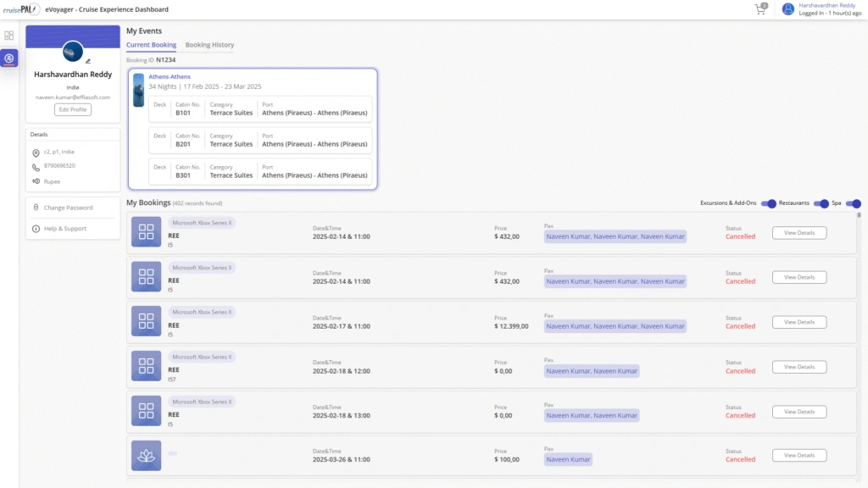868x488 pixels.
Task: Click the lotus spa icon on last booking
Action: coord(146,455)
